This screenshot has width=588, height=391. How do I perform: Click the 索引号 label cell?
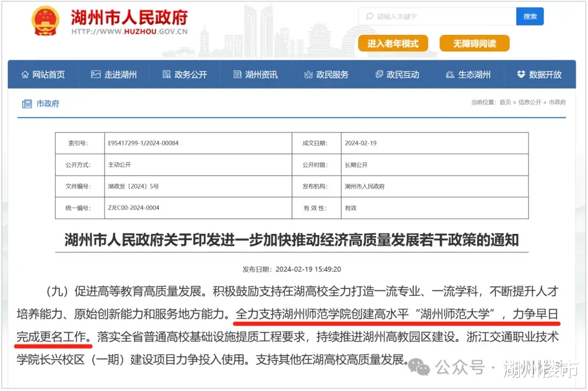80,143
